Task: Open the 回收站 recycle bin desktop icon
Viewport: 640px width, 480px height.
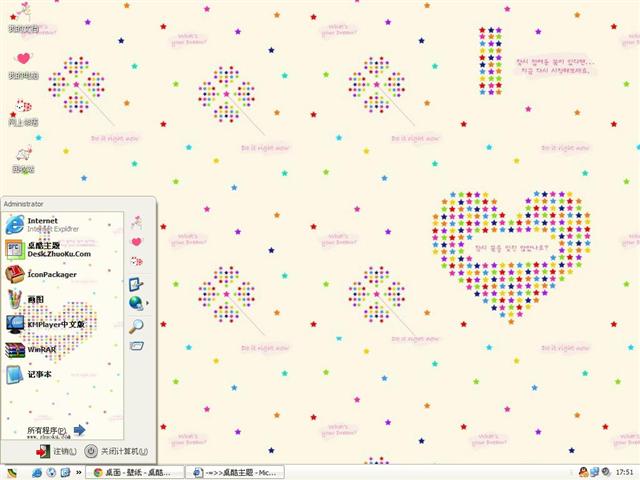Action: (24, 160)
